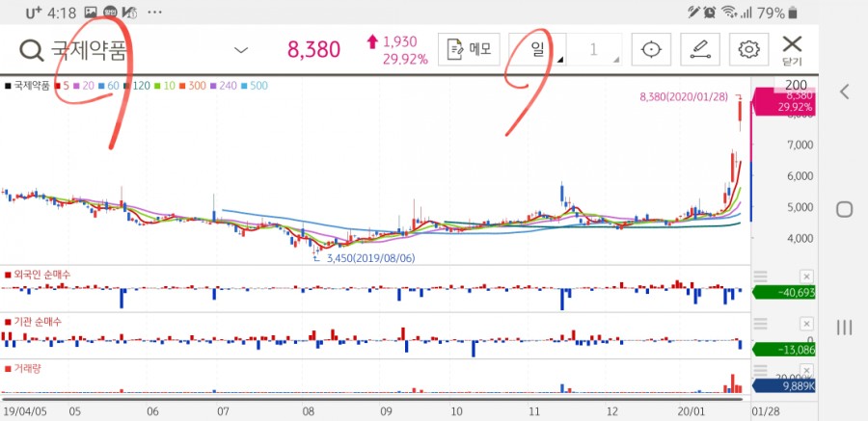Activate the crosshair target tool
The height and width of the screenshot is (421, 868).
[651, 49]
